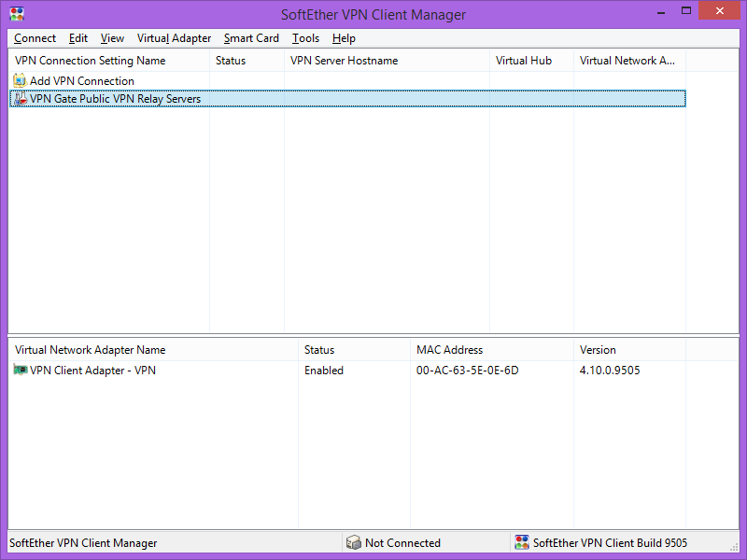Viewport: 747px width, 560px height.
Task: Click the Add VPN Connection icon
Action: click(20, 80)
